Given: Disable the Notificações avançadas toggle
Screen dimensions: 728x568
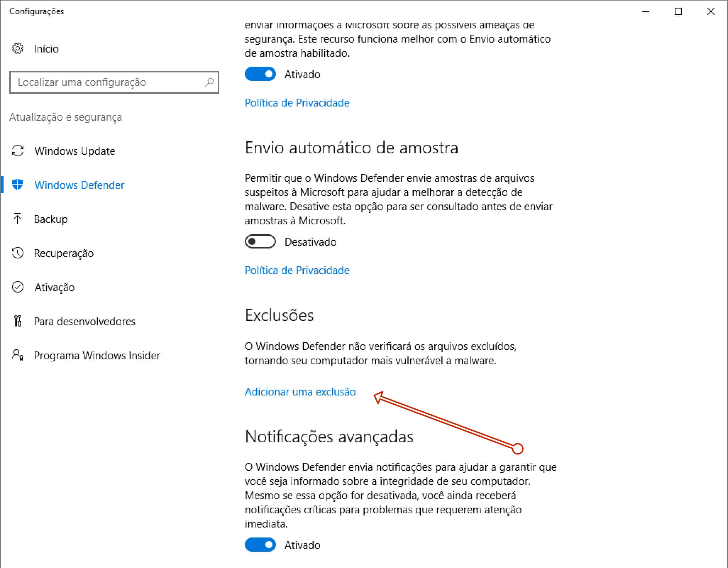Looking at the screenshot, I should click(260, 545).
